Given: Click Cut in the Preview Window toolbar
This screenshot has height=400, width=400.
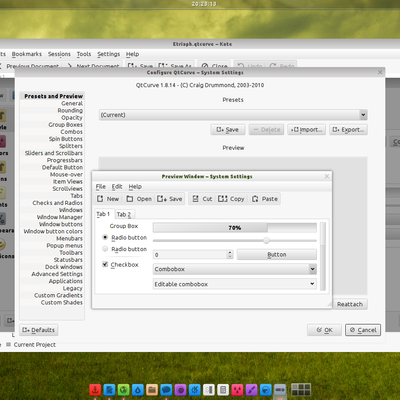Looking at the screenshot, I should [202, 199].
